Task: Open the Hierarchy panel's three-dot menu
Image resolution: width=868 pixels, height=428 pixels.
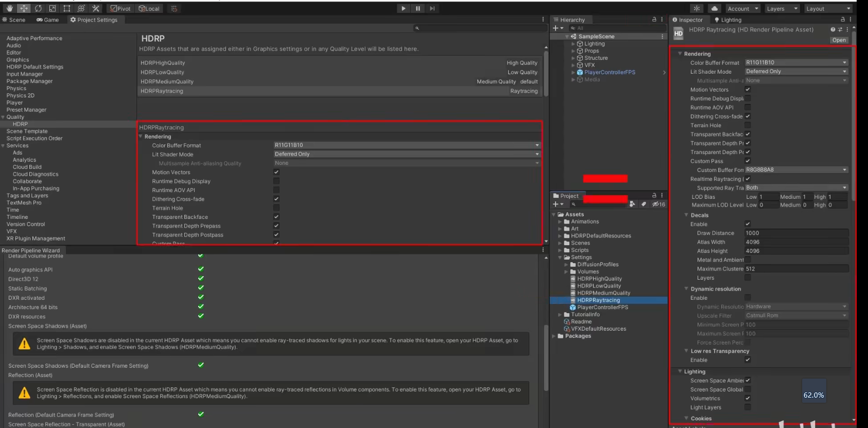Action: tap(662, 20)
